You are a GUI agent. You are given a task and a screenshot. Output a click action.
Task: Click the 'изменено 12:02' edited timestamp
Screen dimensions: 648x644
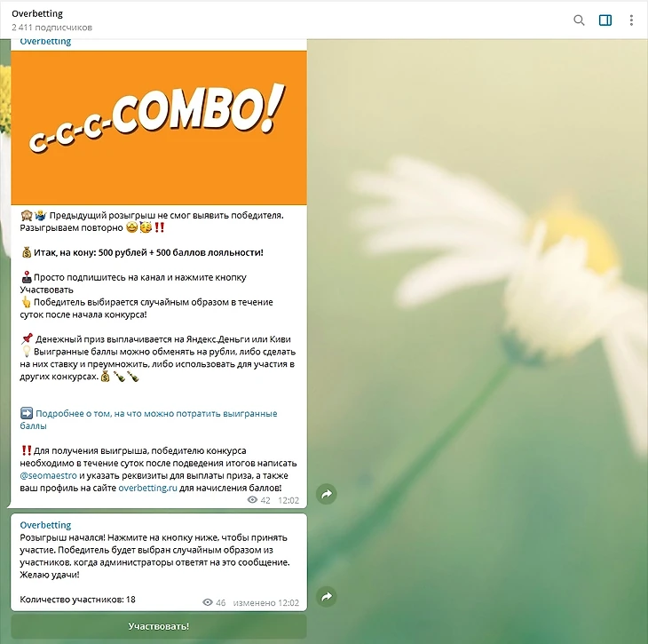pyautogui.click(x=265, y=602)
